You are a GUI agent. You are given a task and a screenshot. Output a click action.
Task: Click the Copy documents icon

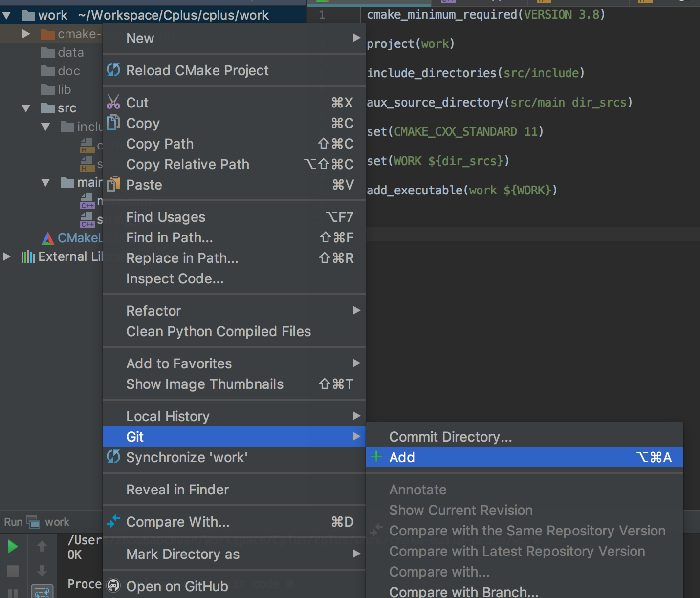113,122
